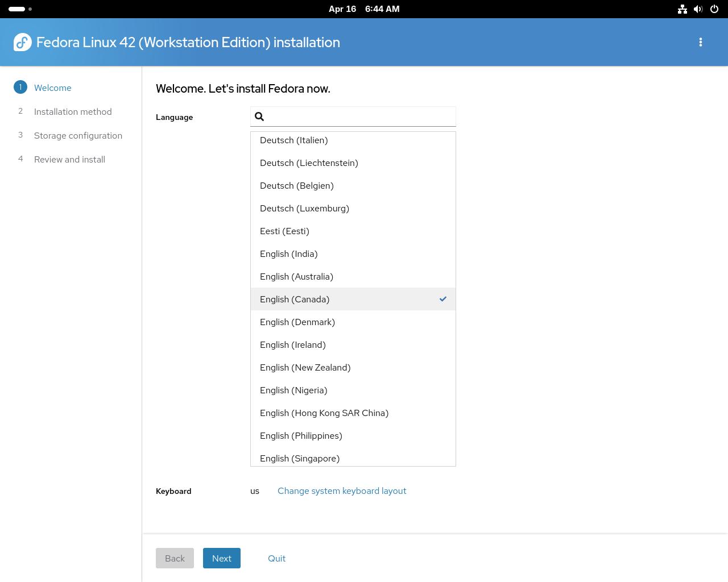
Task: Click the Next button
Action: (x=222, y=558)
